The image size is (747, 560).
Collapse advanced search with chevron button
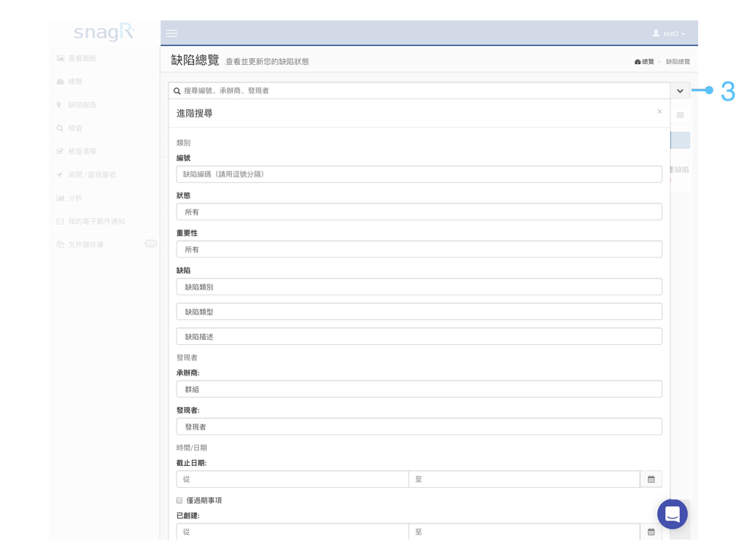[x=680, y=91]
